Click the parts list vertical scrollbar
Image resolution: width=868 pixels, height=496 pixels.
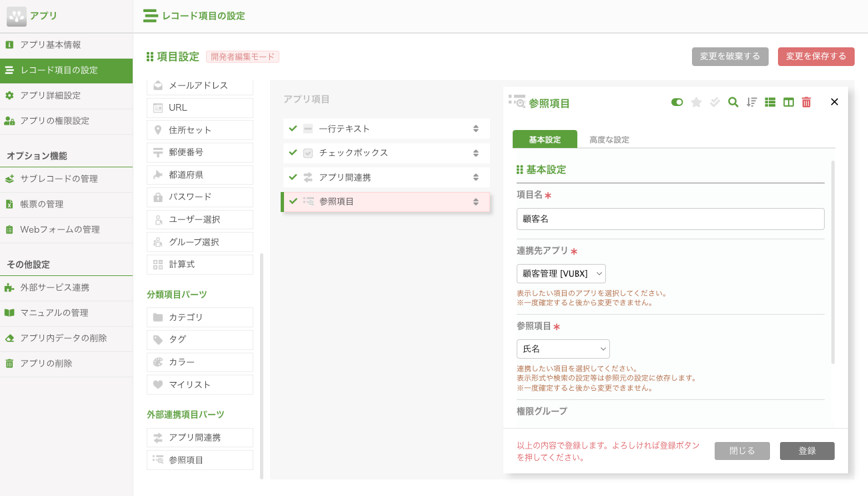261,365
